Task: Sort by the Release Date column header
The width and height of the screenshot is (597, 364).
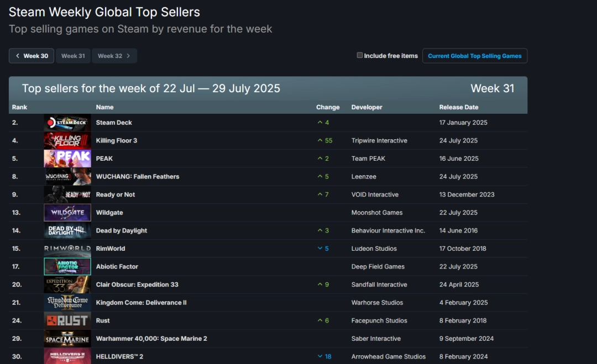Action: click(x=459, y=107)
